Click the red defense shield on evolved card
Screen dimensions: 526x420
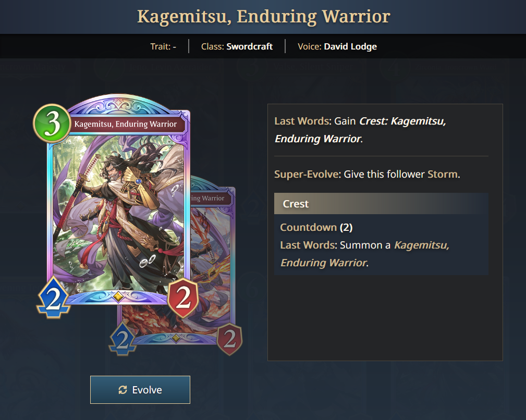pyautogui.click(x=229, y=339)
